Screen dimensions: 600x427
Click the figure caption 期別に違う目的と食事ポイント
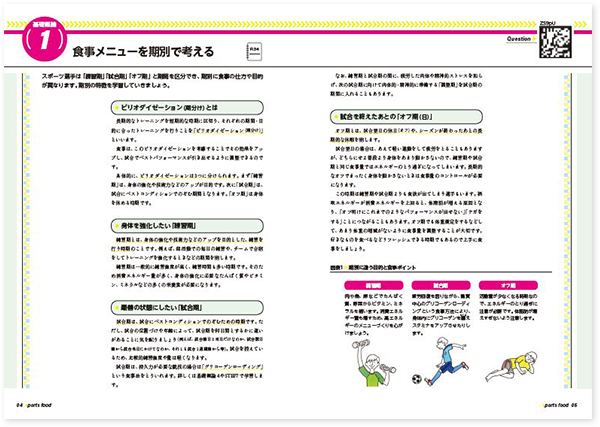point(382,267)
